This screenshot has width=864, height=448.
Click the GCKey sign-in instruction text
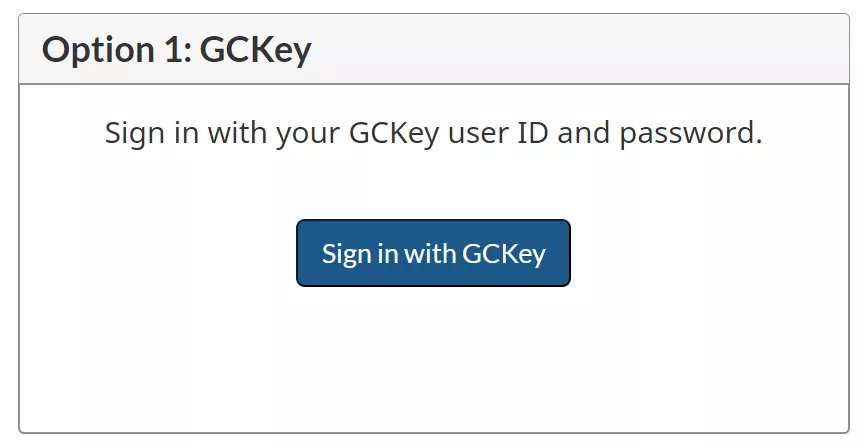tap(433, 133)
